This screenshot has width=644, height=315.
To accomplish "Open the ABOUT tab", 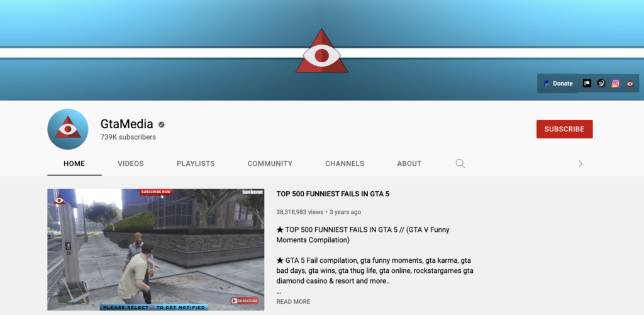I will [409, 163].
